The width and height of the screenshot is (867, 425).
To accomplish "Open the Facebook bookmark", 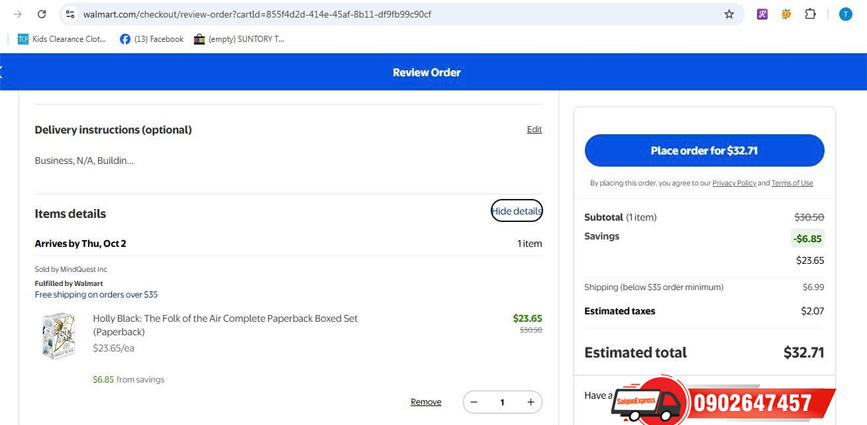I will [x=152, y=39].
